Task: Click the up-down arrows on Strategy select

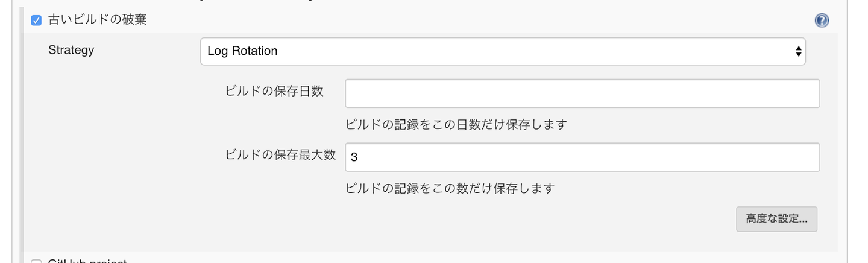Action: 798,51
